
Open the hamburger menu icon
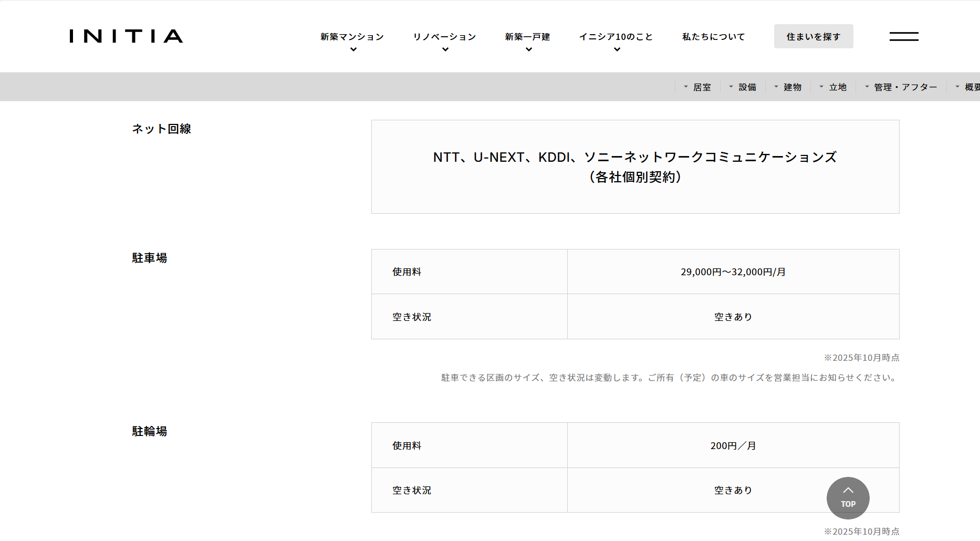click(903, 36)
